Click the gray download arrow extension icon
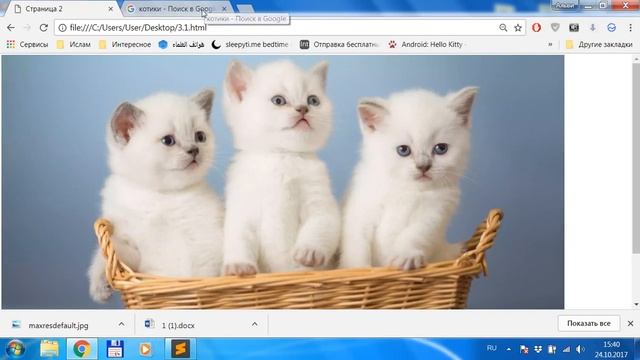The height and width of the screenshot is (360, 640). click(x=593, y=27)
